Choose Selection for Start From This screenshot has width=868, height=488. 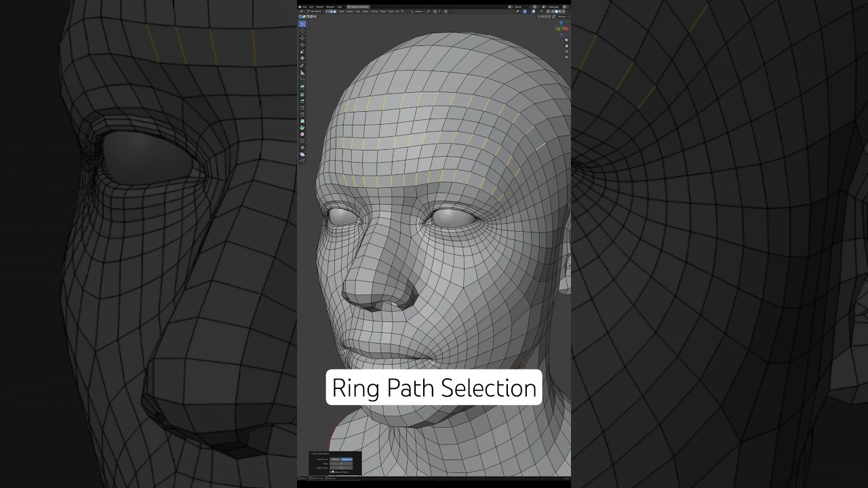[x=347, y=460]
